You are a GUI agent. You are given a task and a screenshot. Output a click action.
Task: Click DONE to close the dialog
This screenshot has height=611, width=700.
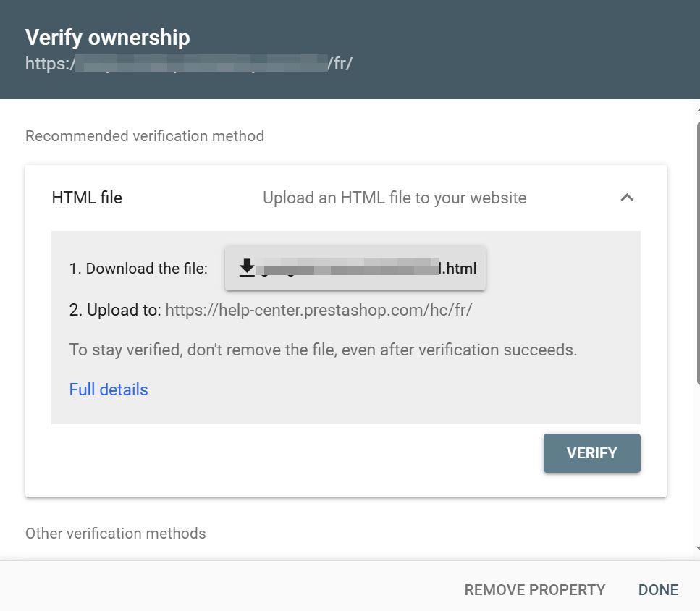click(658, 589)
